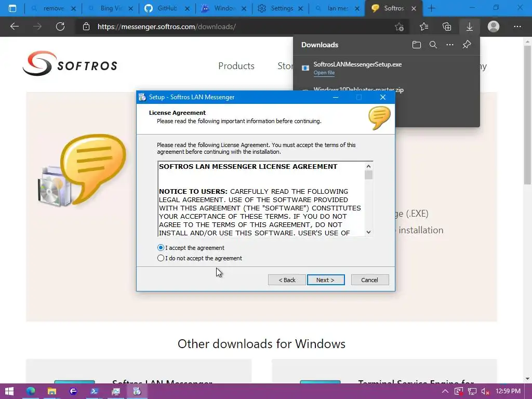Open the clock showing 12:59 PM
Viewport: 532px width, 399px height.
click(x=508, y=391)
